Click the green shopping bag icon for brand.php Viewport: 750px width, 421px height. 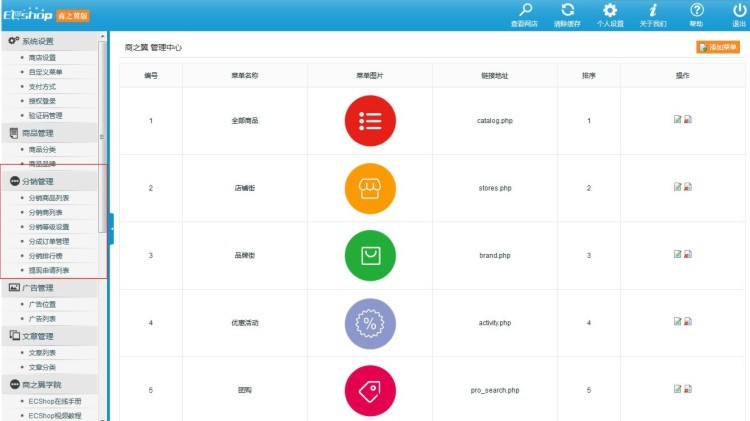coord(370,256)
